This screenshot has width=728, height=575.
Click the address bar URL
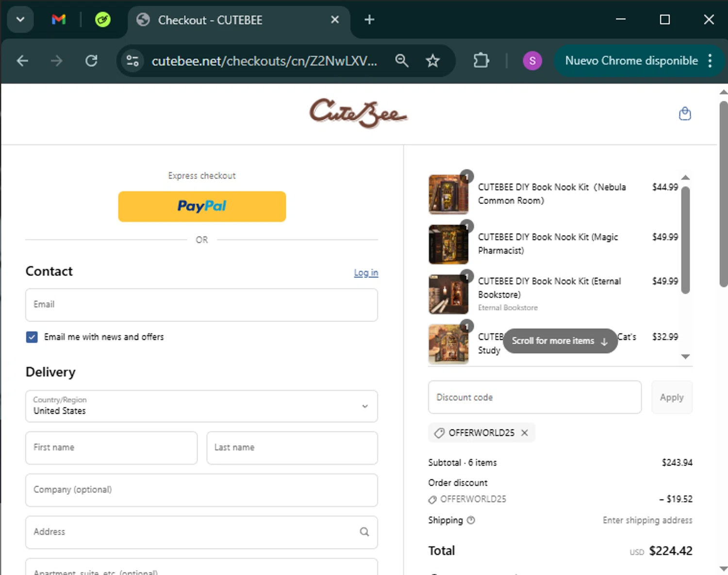pos(264,61)
